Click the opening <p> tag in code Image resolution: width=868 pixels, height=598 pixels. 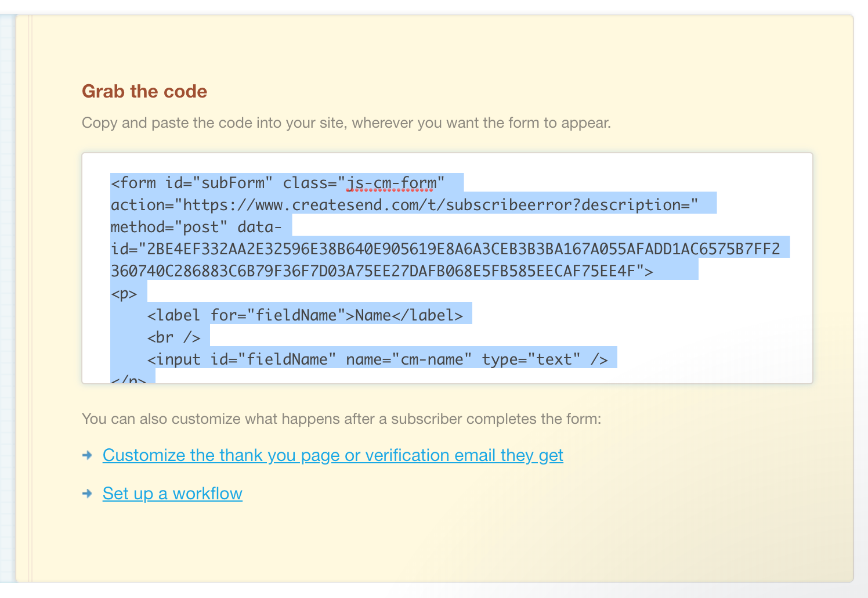coord(124,294)
